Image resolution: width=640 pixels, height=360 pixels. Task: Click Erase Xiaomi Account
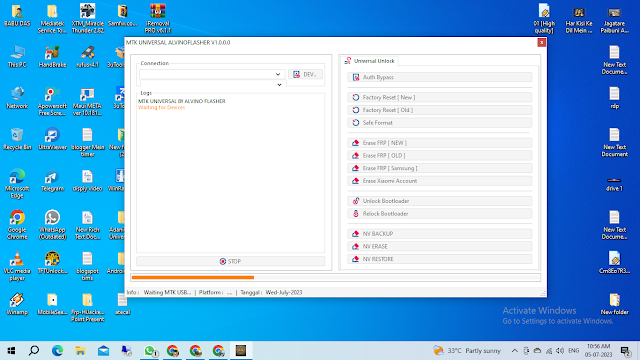point(440,181)
